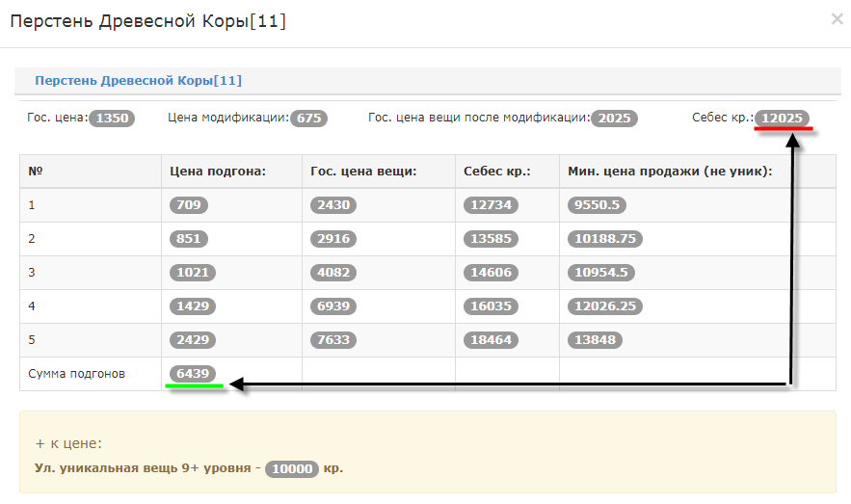Click the 12026.25 minimum price badge
This screenshot has height=504, width=851.
point(605,306)
